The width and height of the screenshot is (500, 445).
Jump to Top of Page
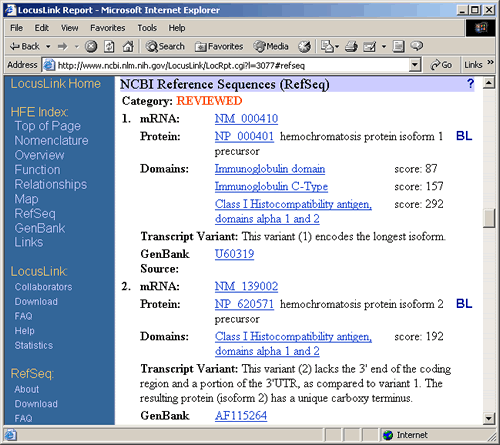click(48, 126)
